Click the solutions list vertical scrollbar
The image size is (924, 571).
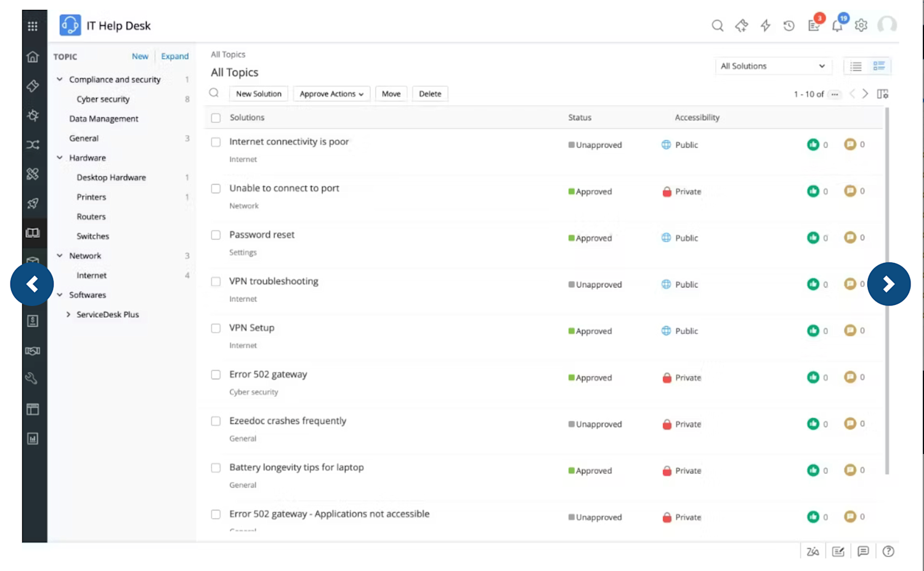887,291
